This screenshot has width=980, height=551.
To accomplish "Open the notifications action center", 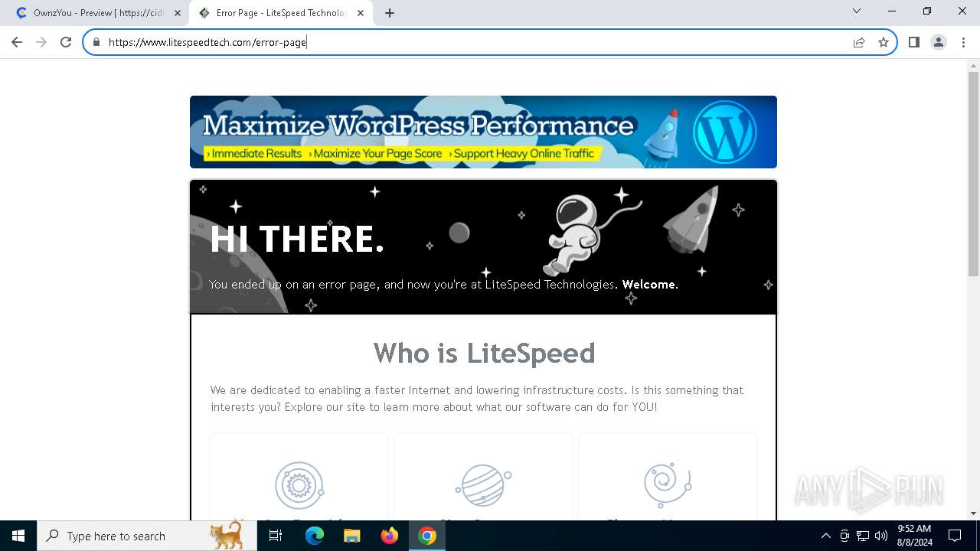I will click(x=955, y=536).
